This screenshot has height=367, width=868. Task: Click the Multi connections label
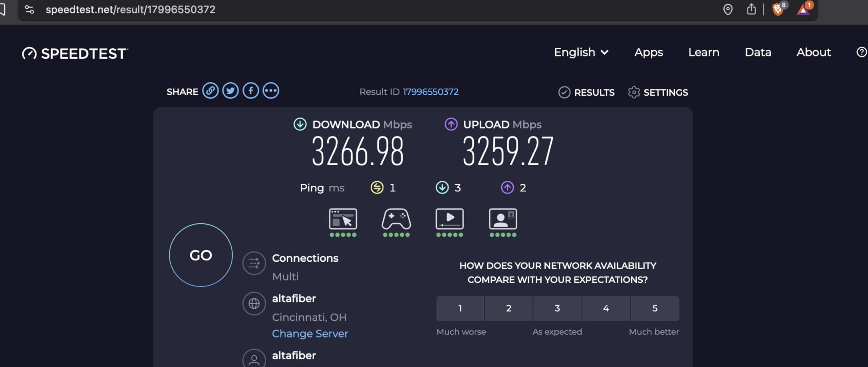coord(285,276)
